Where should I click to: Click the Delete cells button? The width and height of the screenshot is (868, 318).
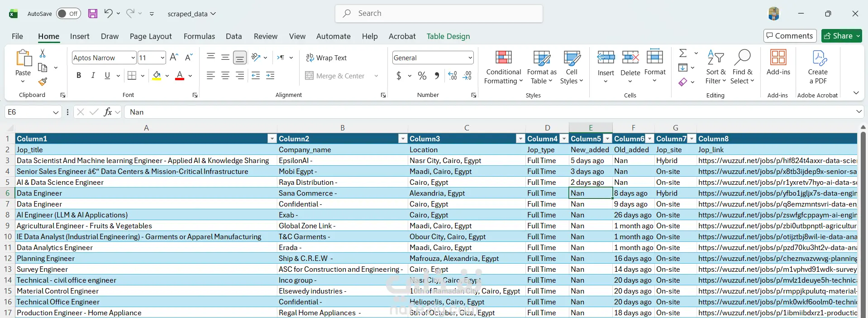(x=630, y=63)
